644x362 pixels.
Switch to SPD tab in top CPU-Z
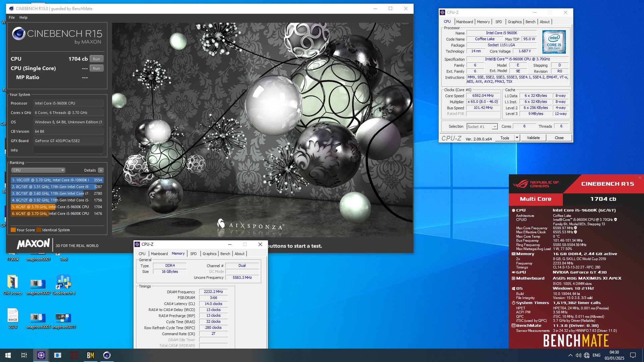(x=499, y=22)
